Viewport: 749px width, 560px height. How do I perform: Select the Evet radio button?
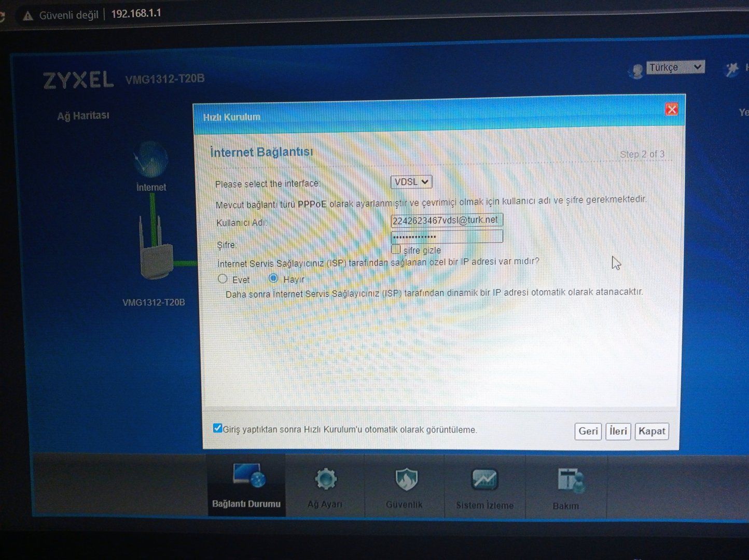pos(223,279)
